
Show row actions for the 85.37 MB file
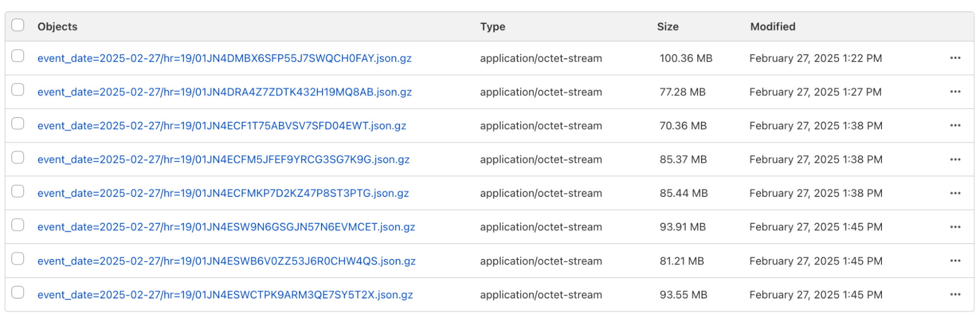click(955, 159)
